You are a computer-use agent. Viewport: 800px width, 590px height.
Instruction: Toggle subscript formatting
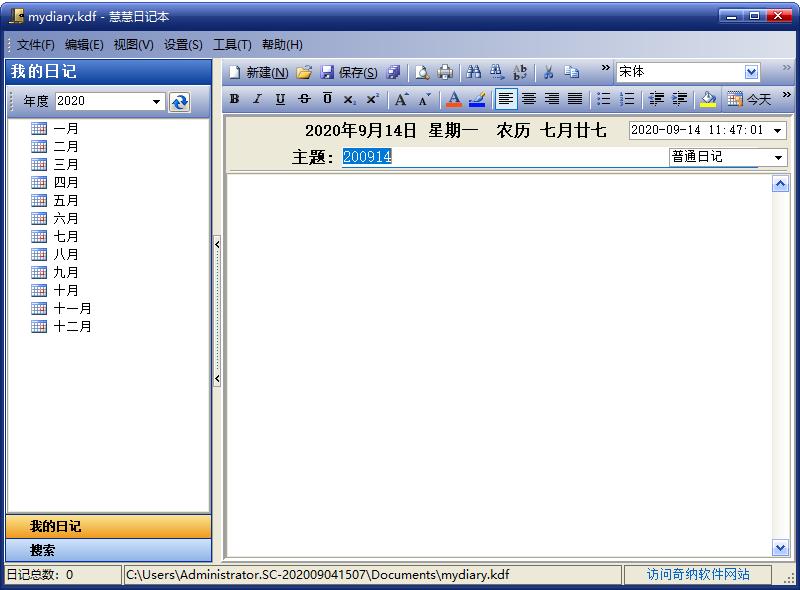349,99
